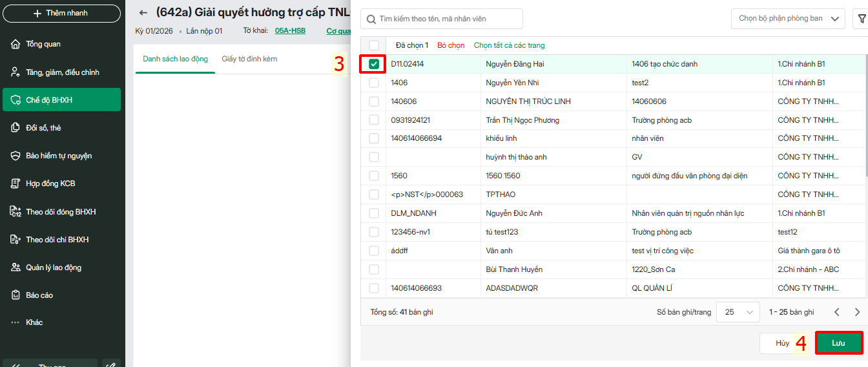Go to next page of records
The height and width of the screenshot is (367, 868).
[858, 312]
